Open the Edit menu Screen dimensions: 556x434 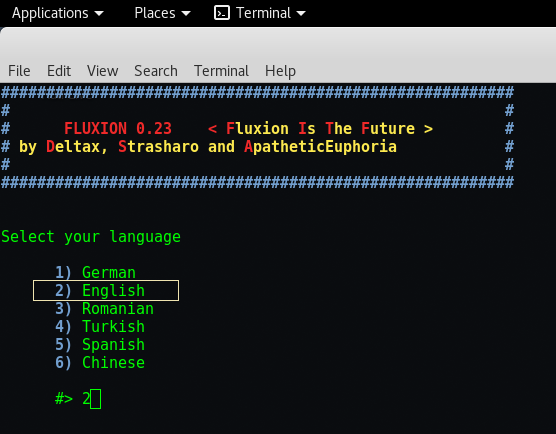pyautogui.click(x=59, y=71)
